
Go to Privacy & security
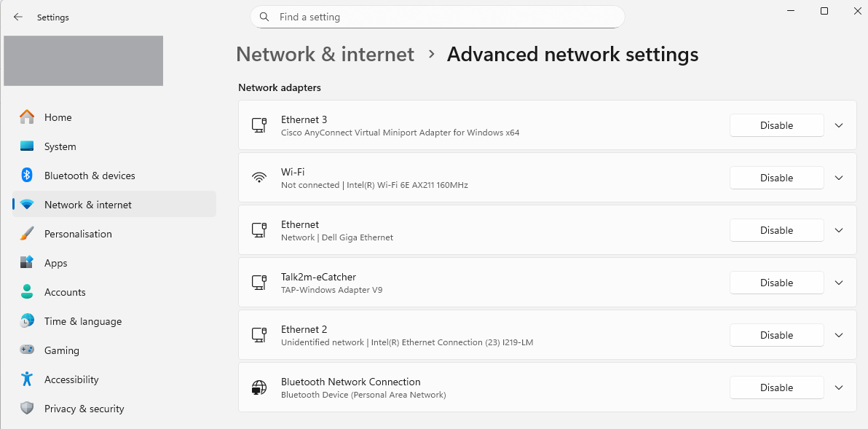tap(84, 409)
